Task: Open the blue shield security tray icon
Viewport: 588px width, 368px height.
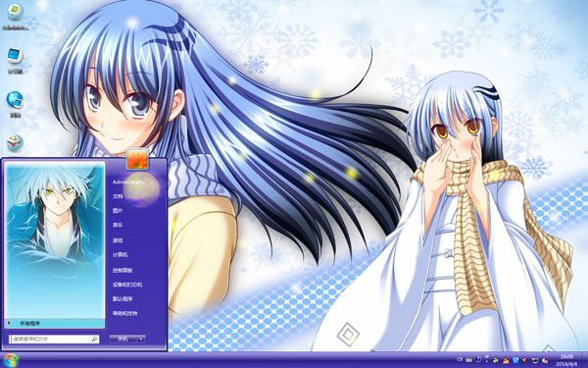Action: pyautogui.click(x=515, y=360)
